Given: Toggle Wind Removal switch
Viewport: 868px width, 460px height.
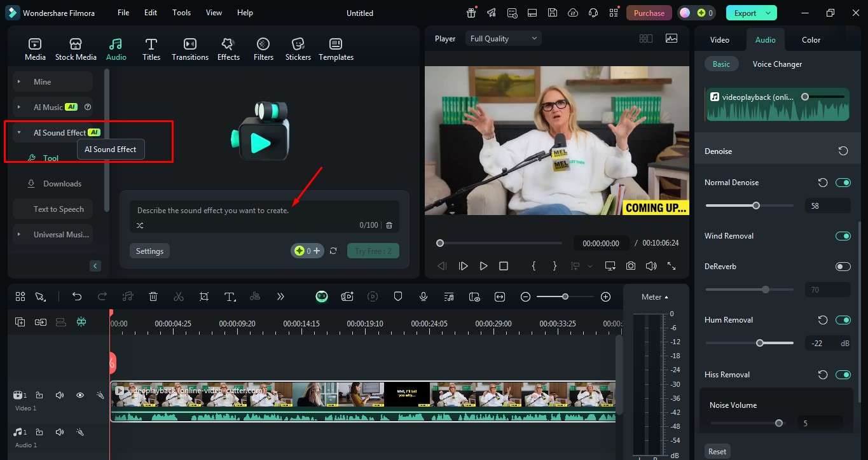Looking at the screenshot, I should coord(843,236).
